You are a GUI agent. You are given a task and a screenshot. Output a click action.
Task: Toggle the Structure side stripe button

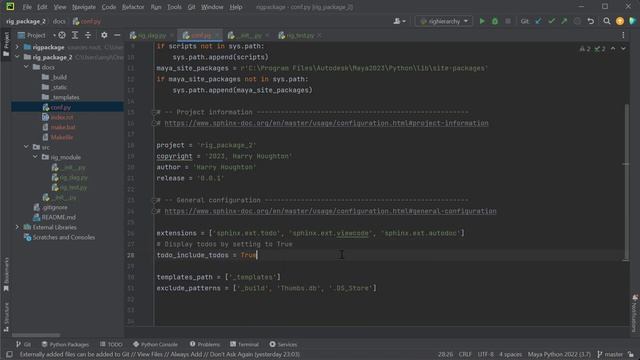(6, 317)
